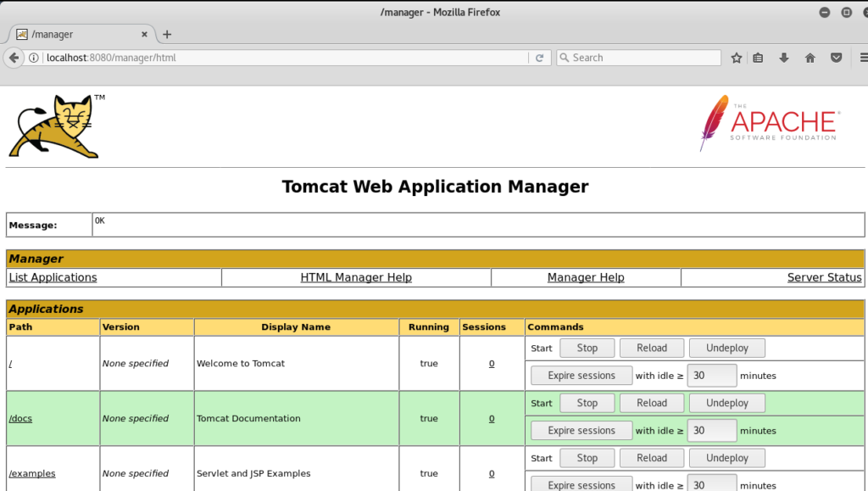Expire sessions for /docs
The image size is (868, 491).
[581, 430]
